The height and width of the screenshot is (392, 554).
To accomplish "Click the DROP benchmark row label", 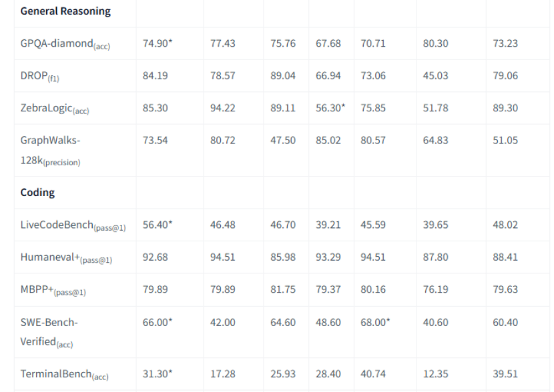I will 38,76.
